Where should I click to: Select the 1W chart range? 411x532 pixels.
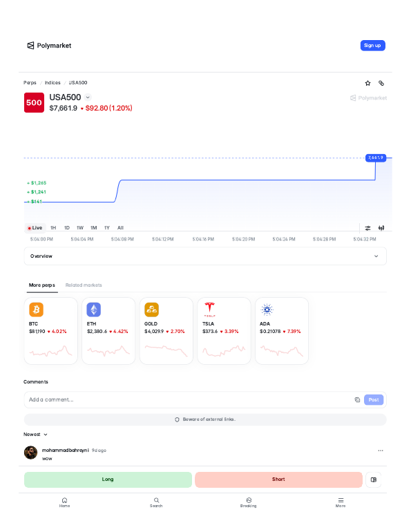click(x=80, y=228)
